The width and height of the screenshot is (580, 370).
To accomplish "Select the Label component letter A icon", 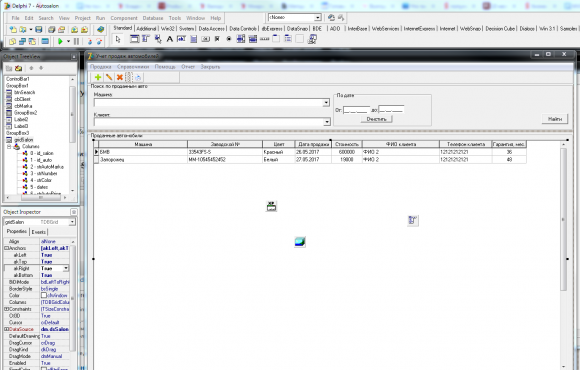I will tap(169, 39).
